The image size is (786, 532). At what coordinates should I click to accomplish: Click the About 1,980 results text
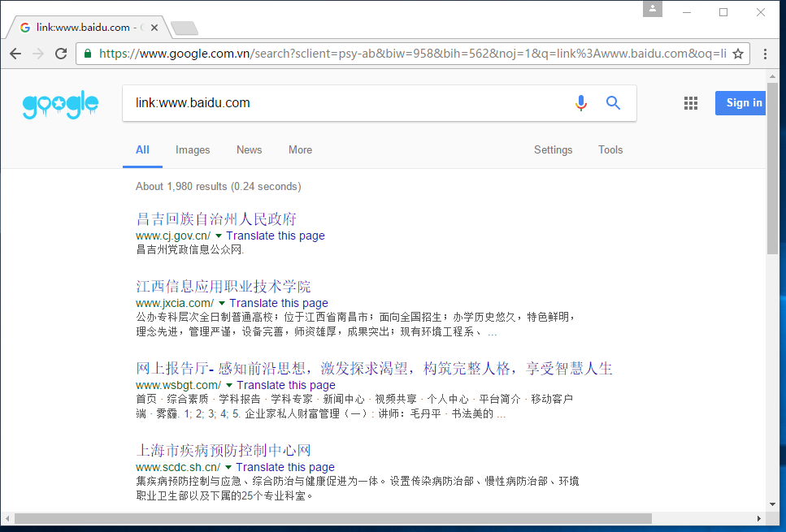tap(218, 186)
